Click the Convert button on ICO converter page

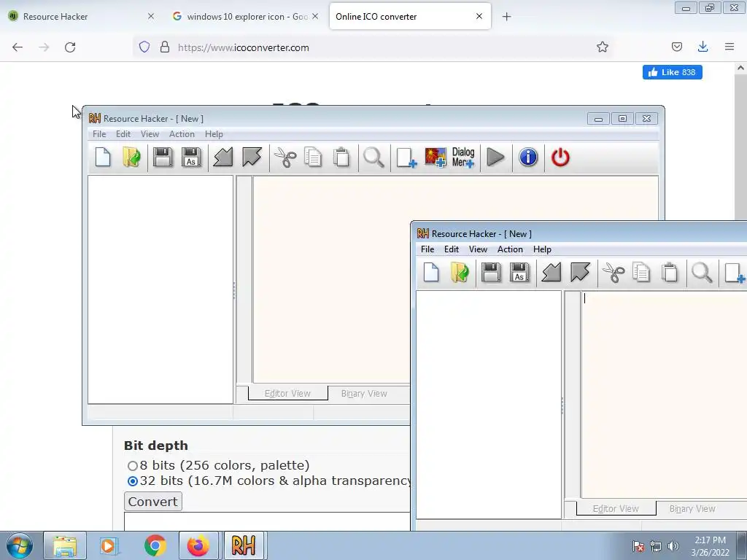(153, 502)
